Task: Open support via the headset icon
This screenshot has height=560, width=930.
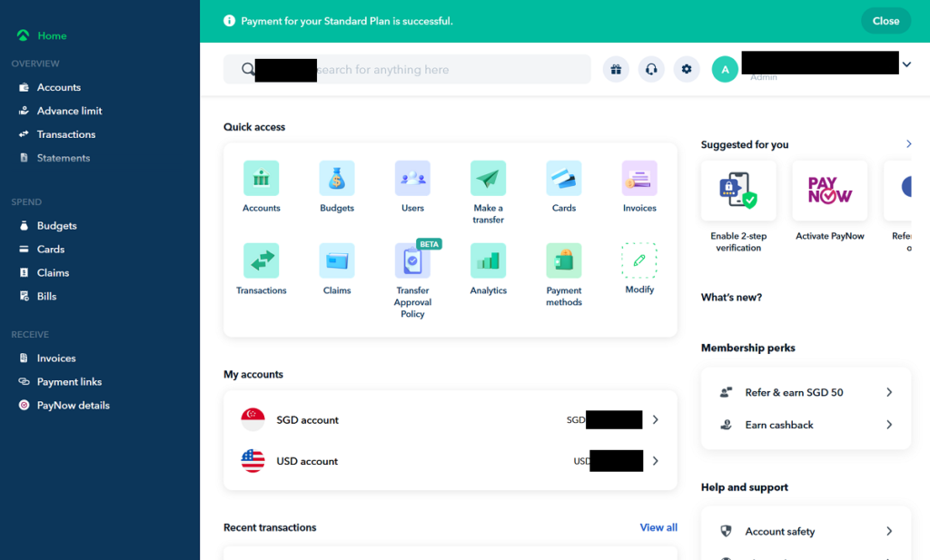Action: coord(651,69)
